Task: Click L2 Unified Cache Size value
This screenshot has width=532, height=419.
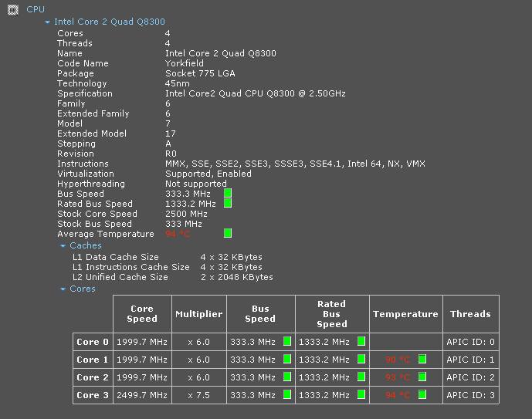Action: (237, 277)
